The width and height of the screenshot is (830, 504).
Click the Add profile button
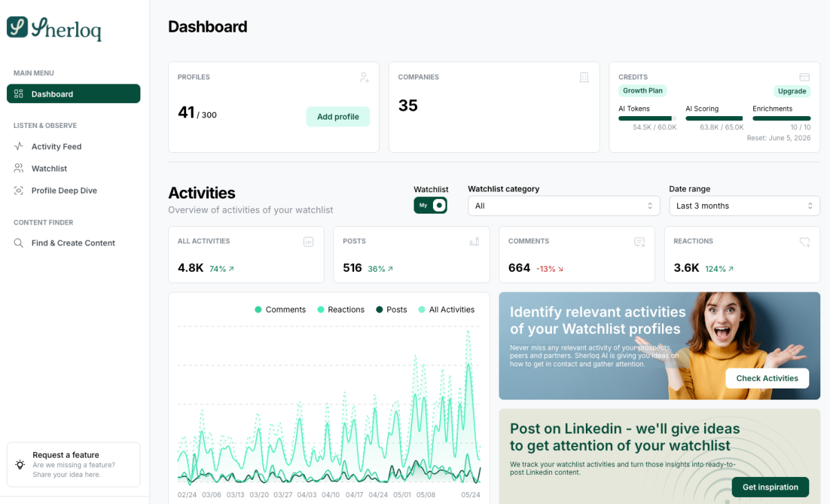[338, 117]
